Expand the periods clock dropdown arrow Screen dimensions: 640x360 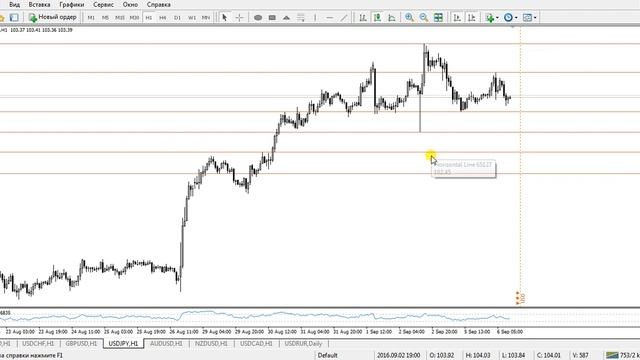click(x=516, y=18)
